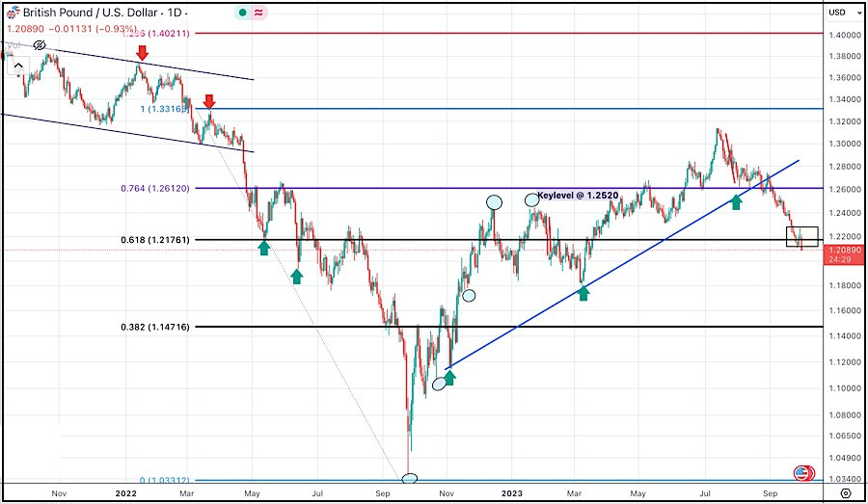Open chart settings hexagon gear icon
This screenshot has height=504, width=868.
pos(845,493)
